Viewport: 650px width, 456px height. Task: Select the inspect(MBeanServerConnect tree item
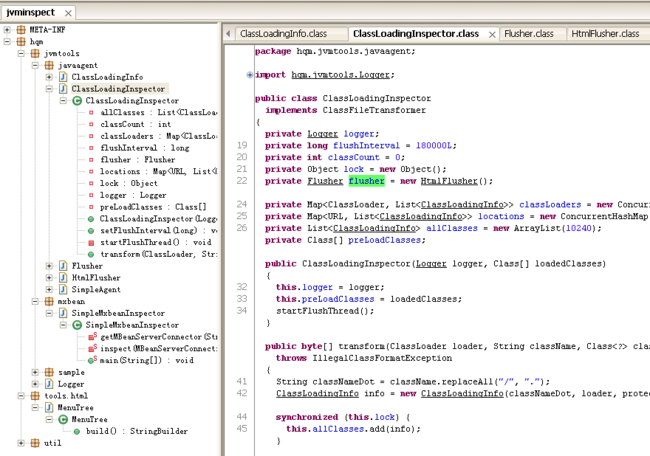158,349
